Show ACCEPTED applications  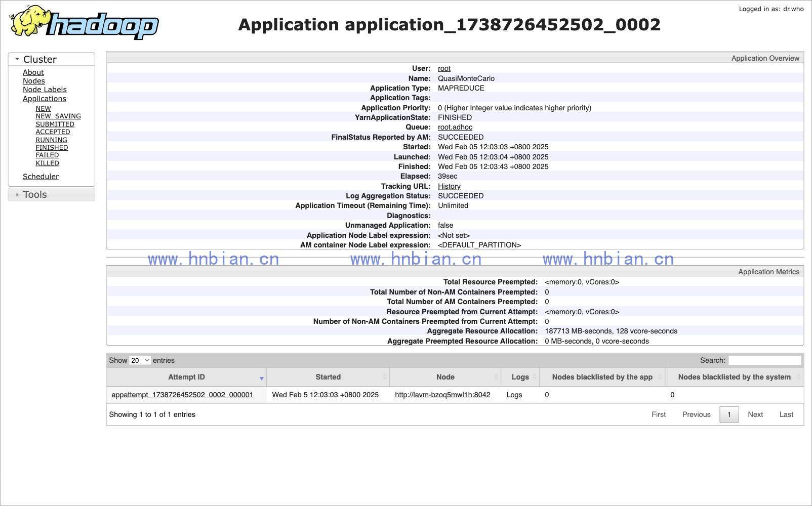pos(53,132)
